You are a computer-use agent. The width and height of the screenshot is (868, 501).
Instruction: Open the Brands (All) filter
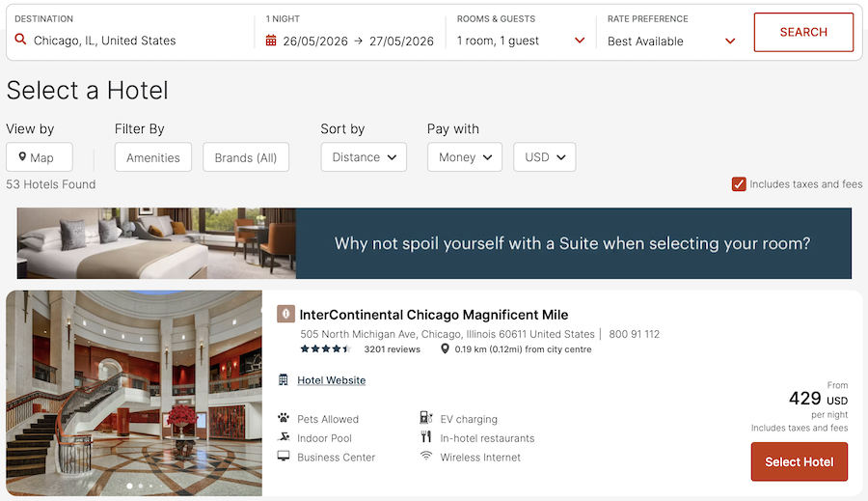click(x=246, y=156)
